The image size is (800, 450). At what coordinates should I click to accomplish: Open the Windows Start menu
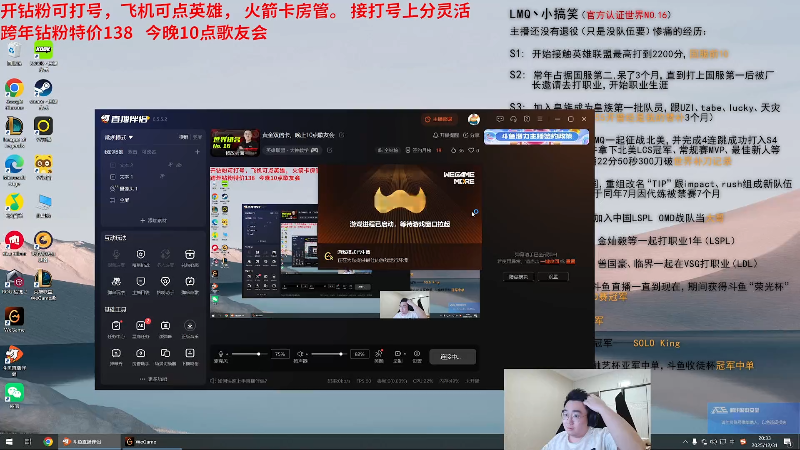coord(9,442)
